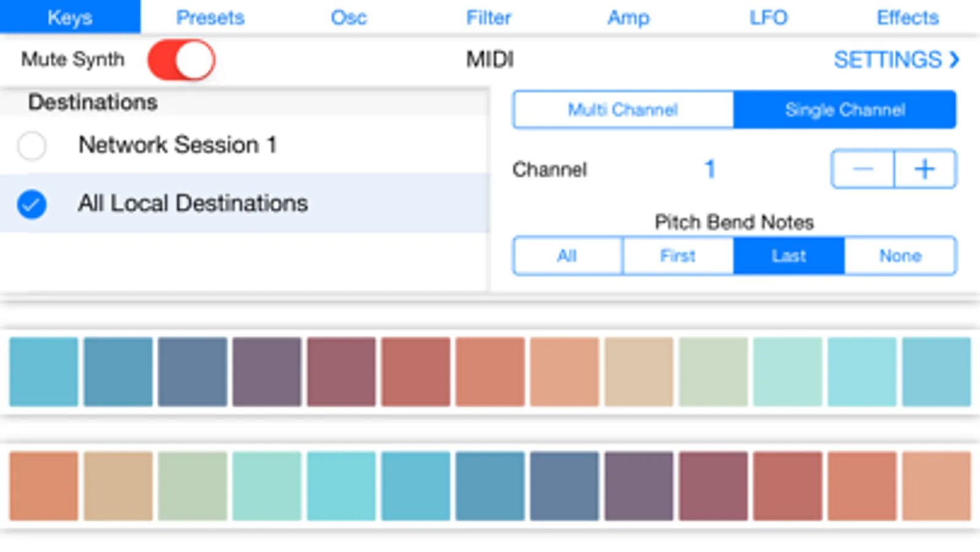Viewport: 980px width, 552px height.
Task: Select Multi Channel mode
Action: (x=623, y=110)
